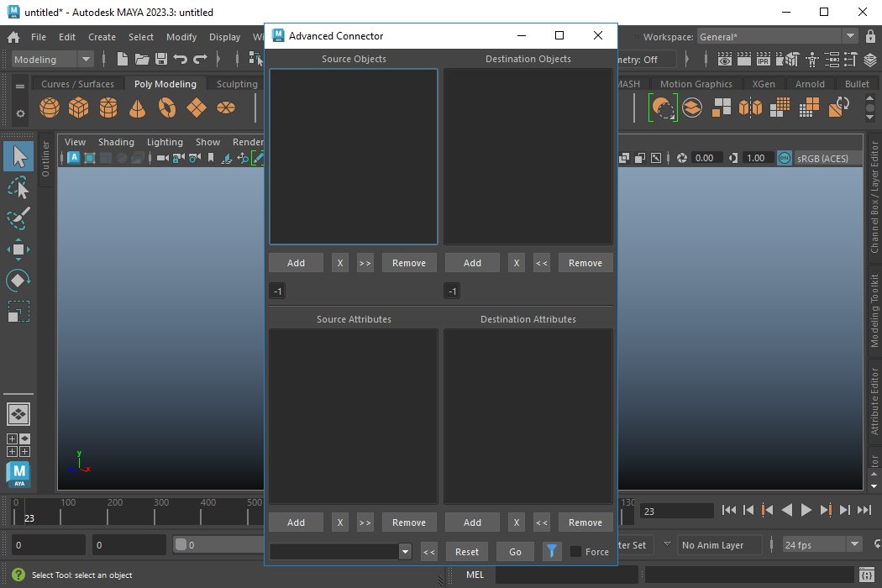Click the polygon sphere shelf icon
Viewport: 882px width, 588px height.
pyautogui.click(x=50, y=108)
